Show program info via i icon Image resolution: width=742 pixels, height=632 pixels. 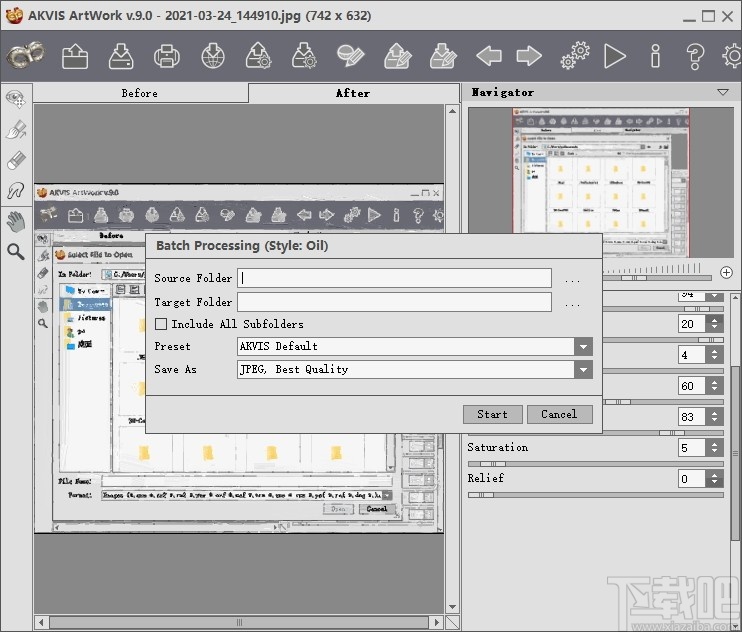[655, 56]
